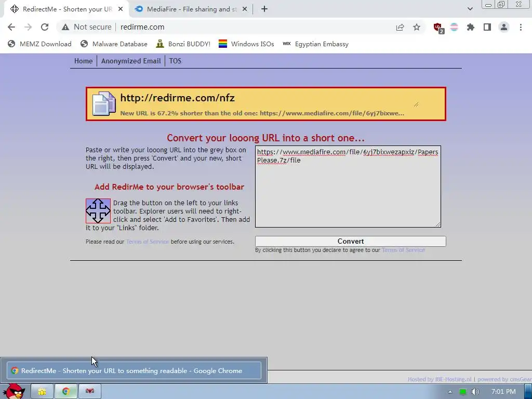Image resolution: width=532 pixels, height=399 pixels.
Task: Click the angry bird Start button
Action: (x=14, y=391)
